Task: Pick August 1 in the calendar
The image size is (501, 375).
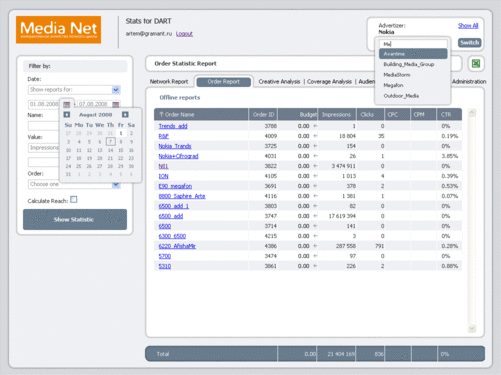Action: click(x=121, y=133)
